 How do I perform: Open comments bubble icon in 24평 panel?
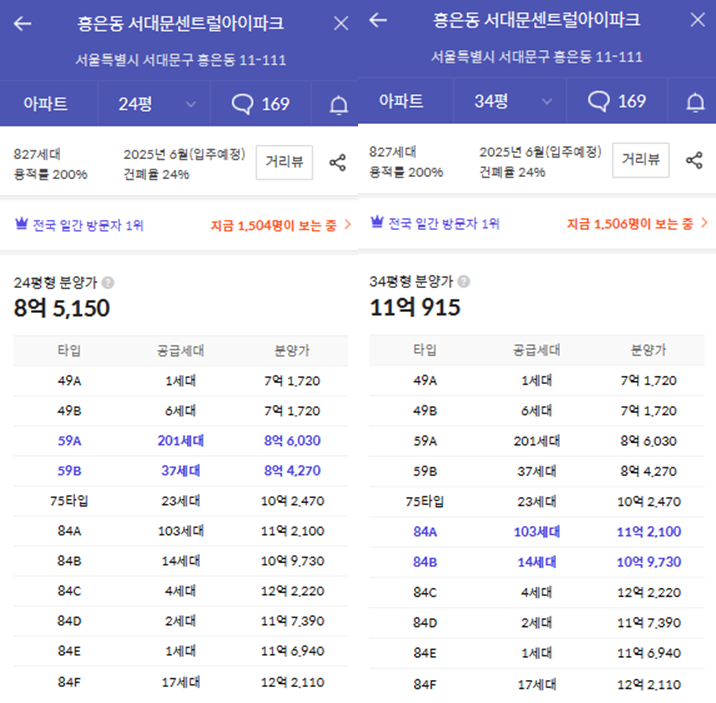242,104
